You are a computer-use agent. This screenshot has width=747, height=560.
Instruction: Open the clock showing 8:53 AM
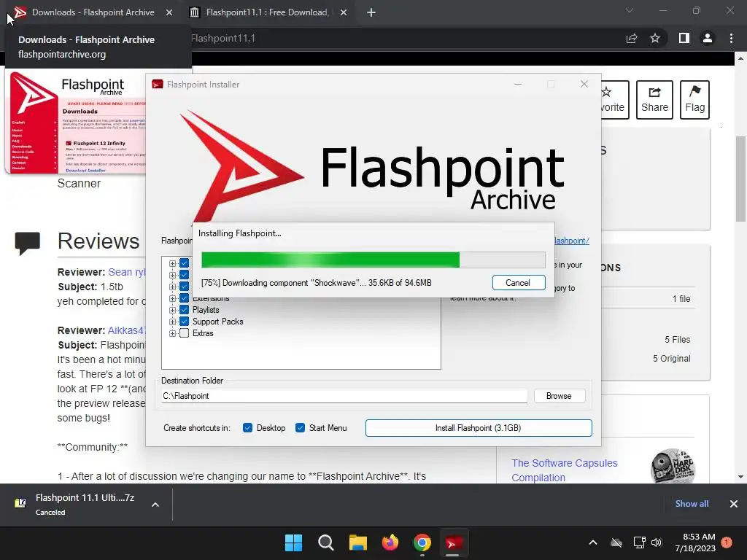pos(695,542)
